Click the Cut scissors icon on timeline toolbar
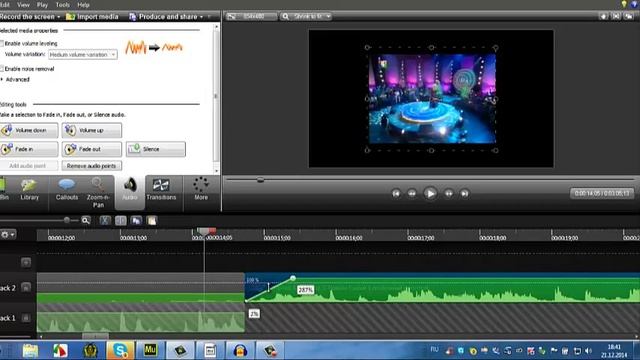Image resolution: width=640 pixels, height=360 pixels. 105,220
